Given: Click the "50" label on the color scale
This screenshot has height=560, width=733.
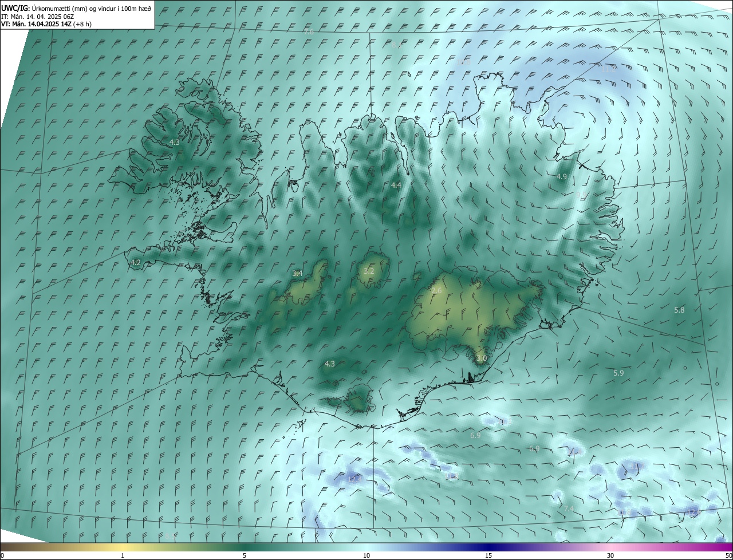Looking at the screenshot, I should [x=728, y=555].
